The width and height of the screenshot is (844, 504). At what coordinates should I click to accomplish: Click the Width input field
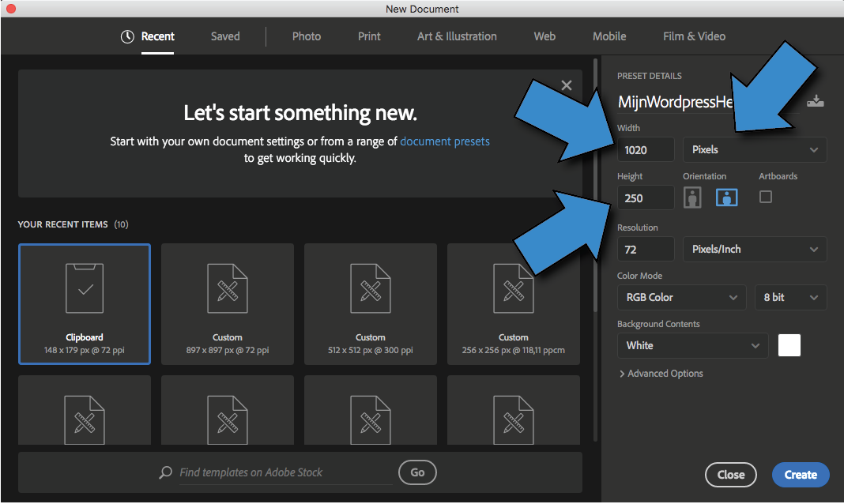[645, 149]
